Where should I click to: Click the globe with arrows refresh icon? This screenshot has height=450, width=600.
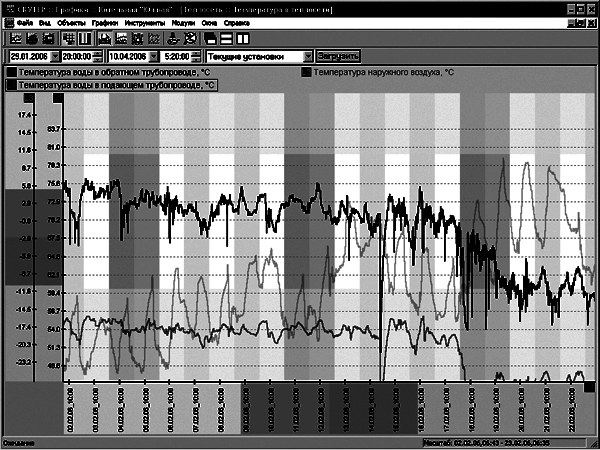(190, 39)
